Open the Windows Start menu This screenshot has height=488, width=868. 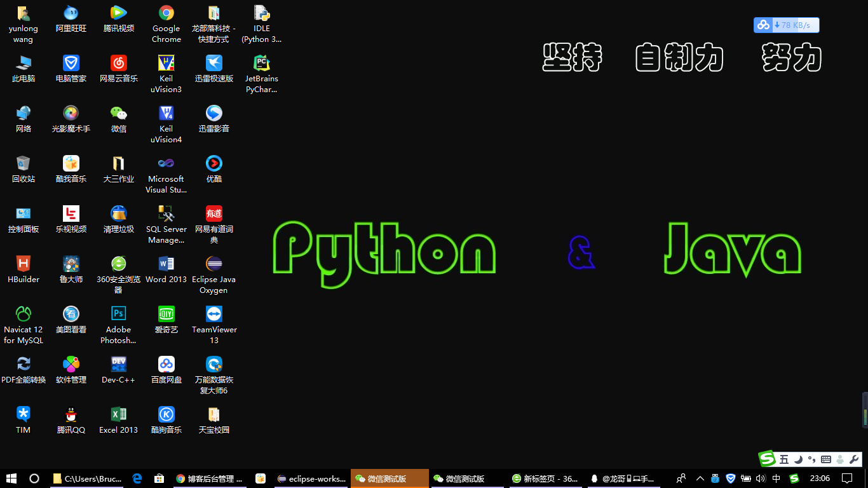[x=11, y=478]
